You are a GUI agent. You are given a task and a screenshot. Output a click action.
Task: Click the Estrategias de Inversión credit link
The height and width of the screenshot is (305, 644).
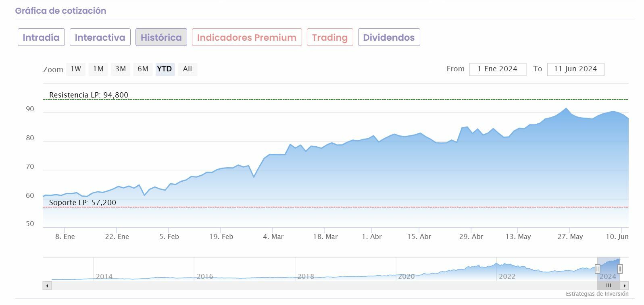(597, 294)
